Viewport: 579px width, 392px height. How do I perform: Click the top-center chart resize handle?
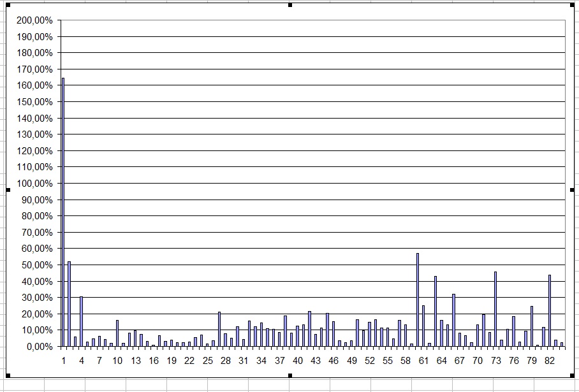(x=290, y=5)
